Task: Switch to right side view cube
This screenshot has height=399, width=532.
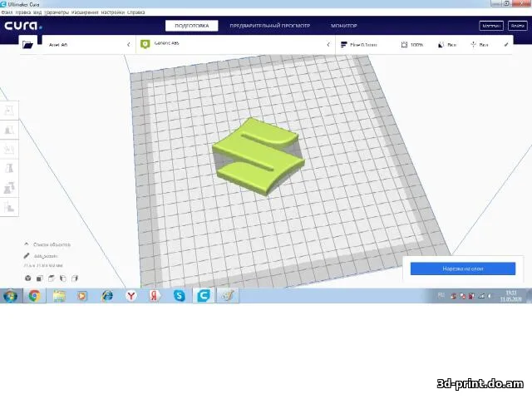Action: coord(75,278)
